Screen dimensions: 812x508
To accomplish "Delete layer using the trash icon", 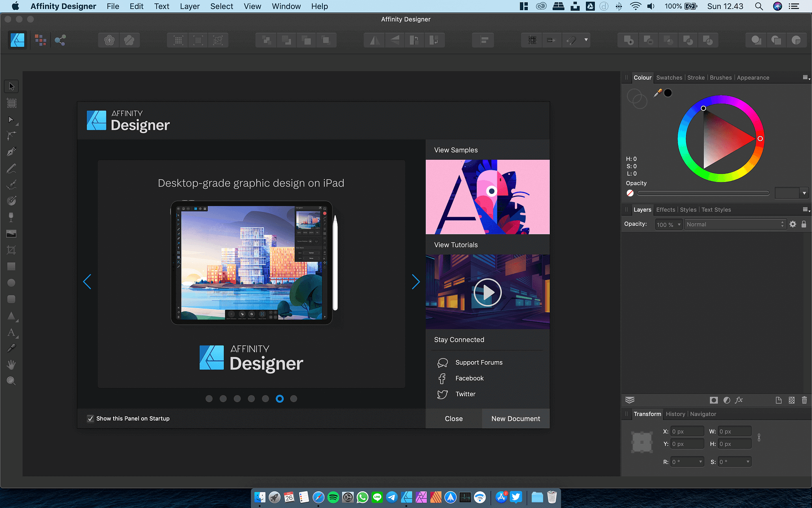I will pos(804,400).
